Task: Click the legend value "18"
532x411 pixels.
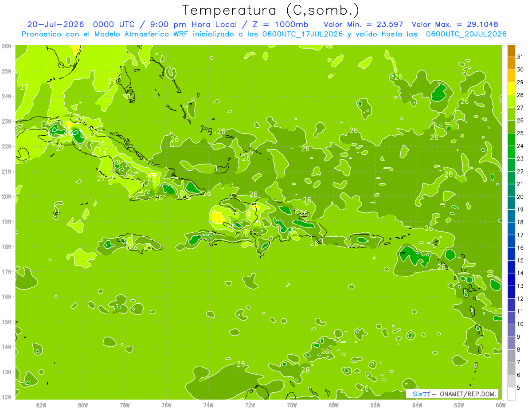Action: [x=520, y=222]
